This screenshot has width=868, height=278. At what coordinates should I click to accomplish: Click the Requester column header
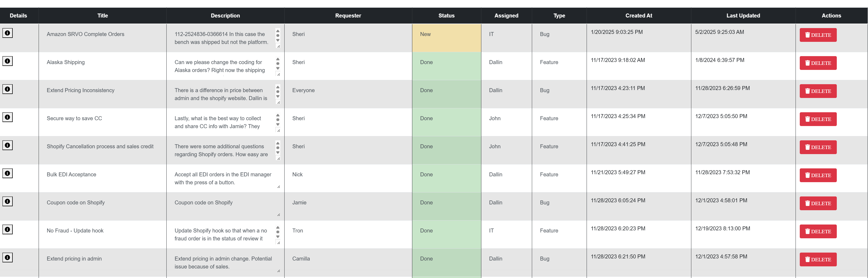[x=348, y=16]
